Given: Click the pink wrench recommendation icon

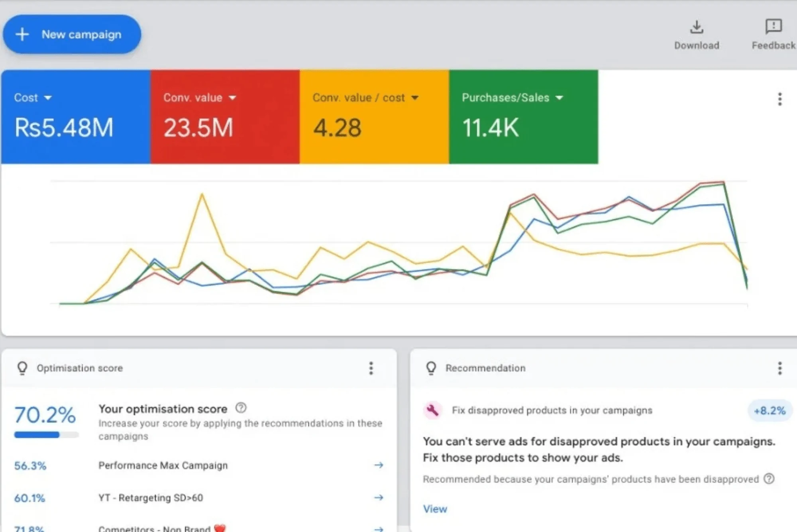Looking at the screenshot, I should tap(432, 410).
